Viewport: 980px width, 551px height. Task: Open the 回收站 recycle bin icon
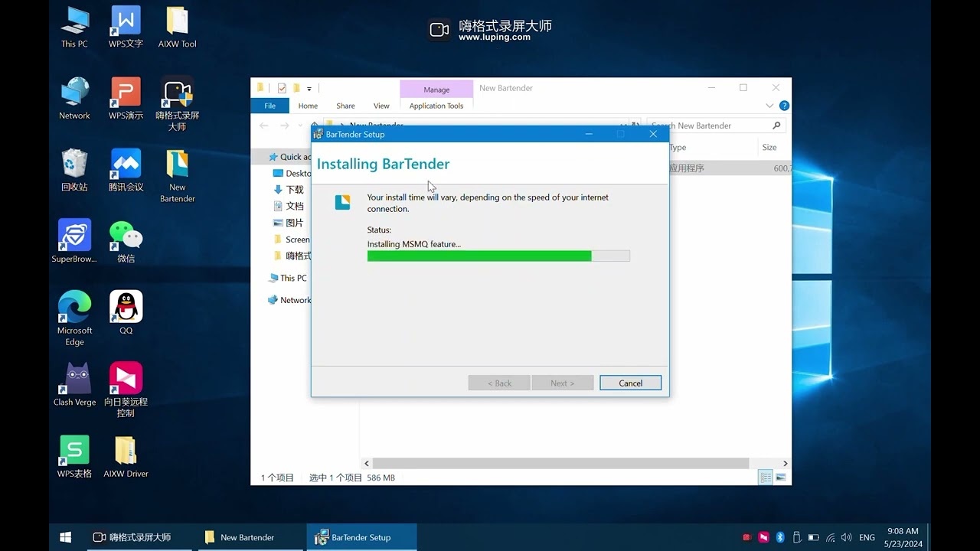(74, 170)
